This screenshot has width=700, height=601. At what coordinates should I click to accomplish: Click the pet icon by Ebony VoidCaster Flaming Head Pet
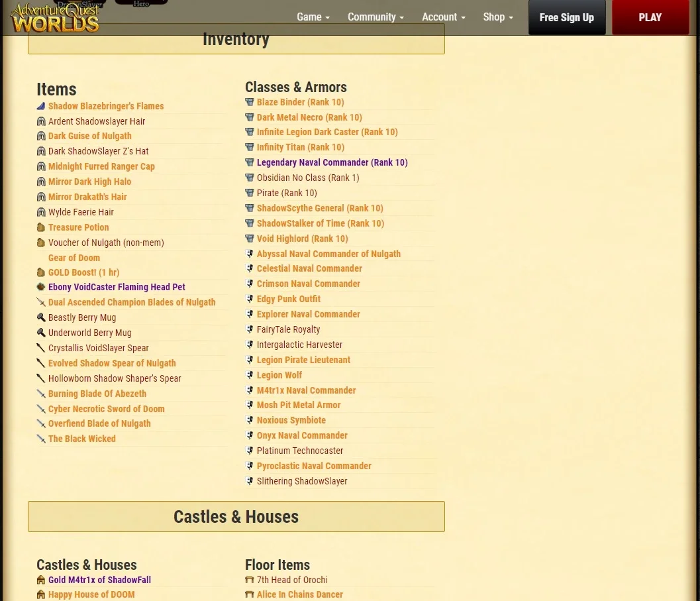point(40,286)
